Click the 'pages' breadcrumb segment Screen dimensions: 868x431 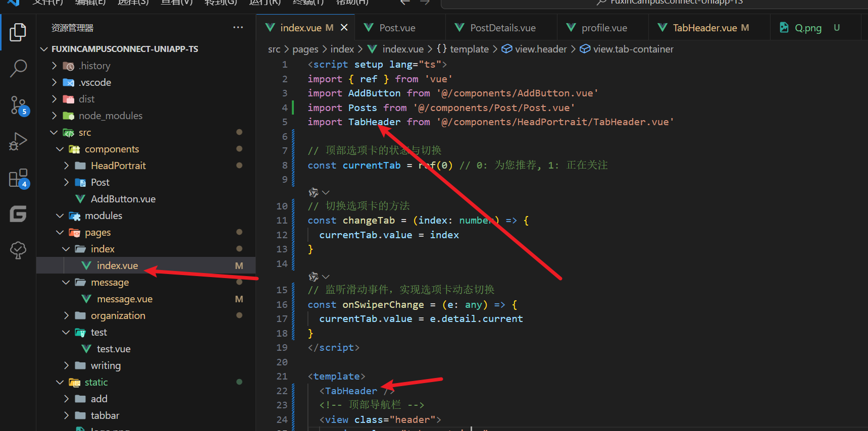[305, 49]
